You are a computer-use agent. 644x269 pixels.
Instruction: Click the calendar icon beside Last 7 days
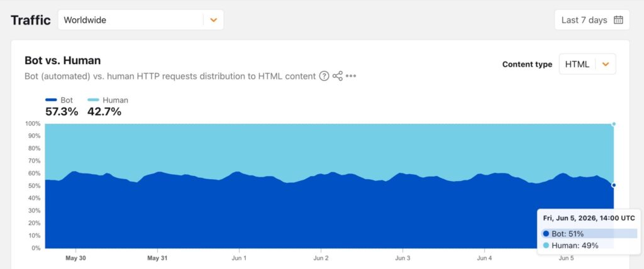coord(618,19)
